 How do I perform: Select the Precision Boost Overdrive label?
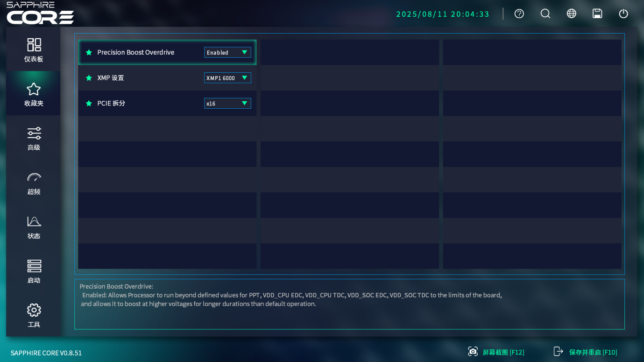[136, 52]
